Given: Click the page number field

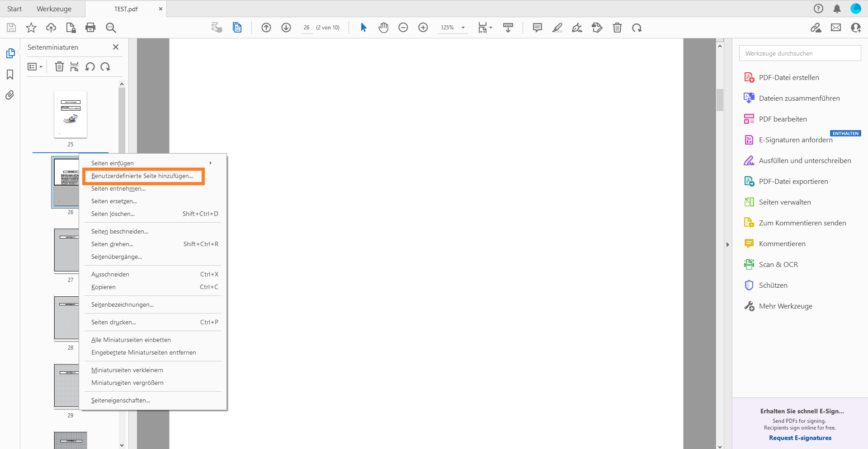Looking at the screenshot, I should pyautogui.click(x=307, y=28).
